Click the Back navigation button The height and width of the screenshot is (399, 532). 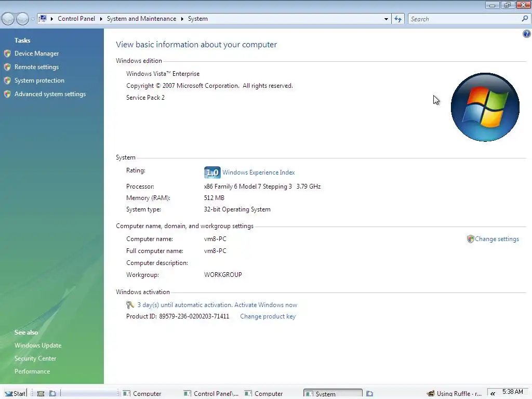(x=8, y=19)
